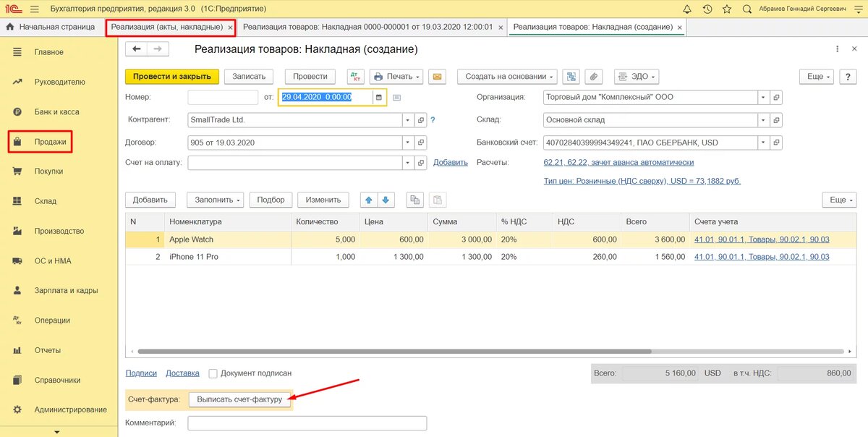Click the paperclip attachments icon
This screenshot has height=437, width=868.
tap(593, 76)
